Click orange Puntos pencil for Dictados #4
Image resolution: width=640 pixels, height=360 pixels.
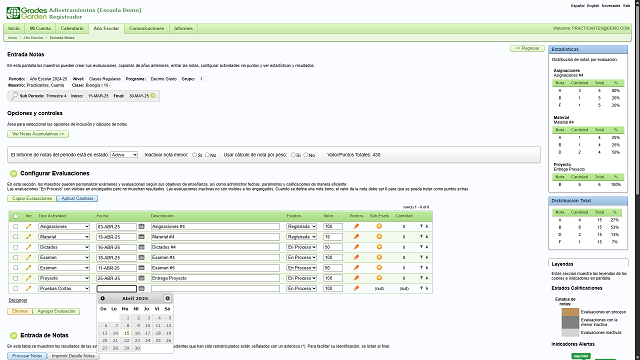[356, 247]
